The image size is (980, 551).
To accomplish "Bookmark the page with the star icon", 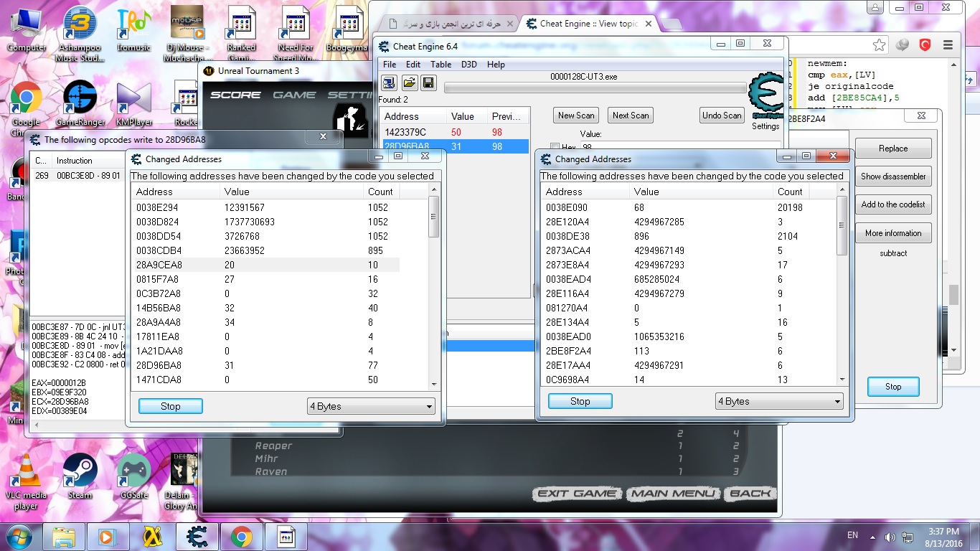I will click(879, 45).
